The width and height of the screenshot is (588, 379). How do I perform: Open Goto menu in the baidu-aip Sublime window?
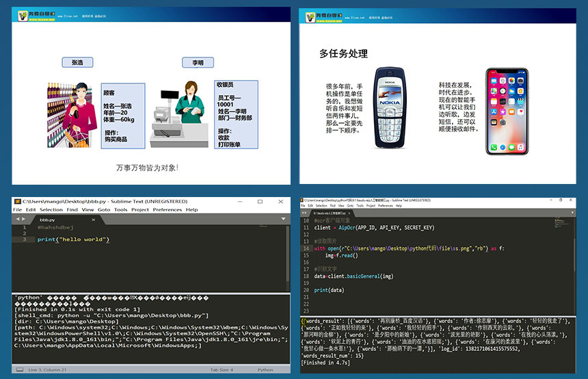350,206
